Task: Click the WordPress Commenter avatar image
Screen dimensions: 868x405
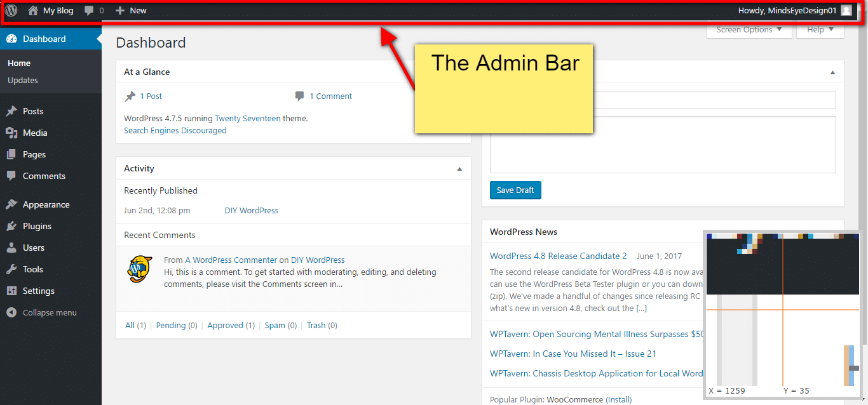Action: pos(139,269)
